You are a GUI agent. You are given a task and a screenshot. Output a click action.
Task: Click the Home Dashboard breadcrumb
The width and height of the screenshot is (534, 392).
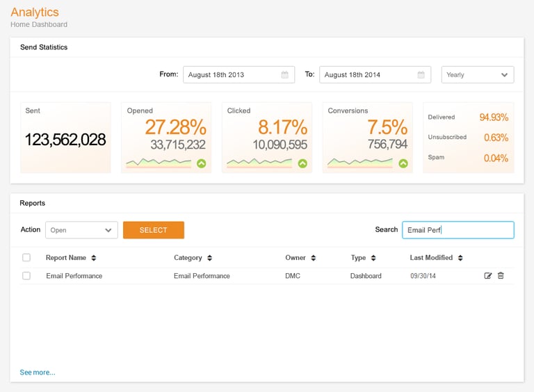point(39,24)
